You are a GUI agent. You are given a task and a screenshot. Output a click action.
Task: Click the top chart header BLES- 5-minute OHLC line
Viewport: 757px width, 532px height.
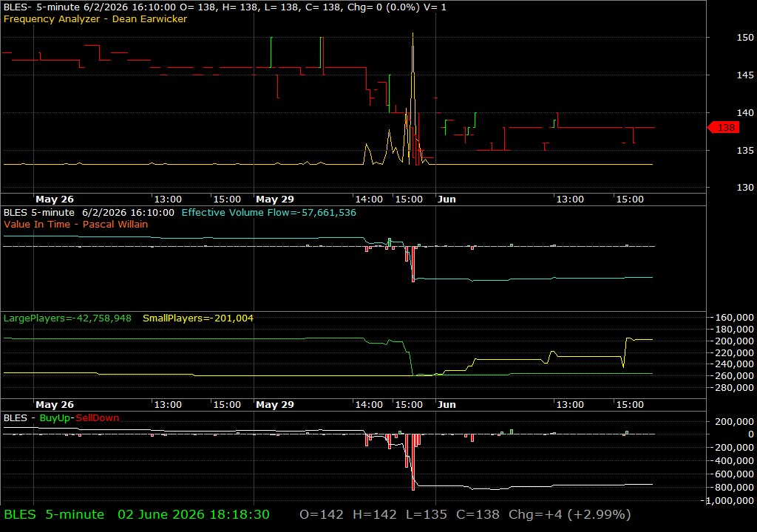click(x=225, y=7)
